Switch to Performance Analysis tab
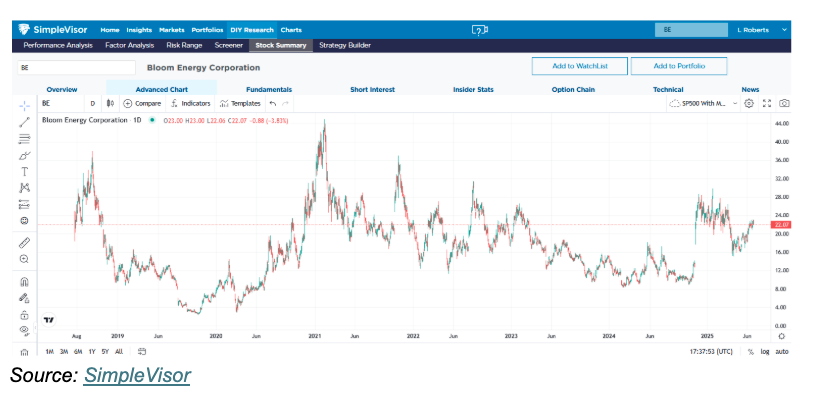Viewport: 815px width, 420px height. [x=58, y=45]
